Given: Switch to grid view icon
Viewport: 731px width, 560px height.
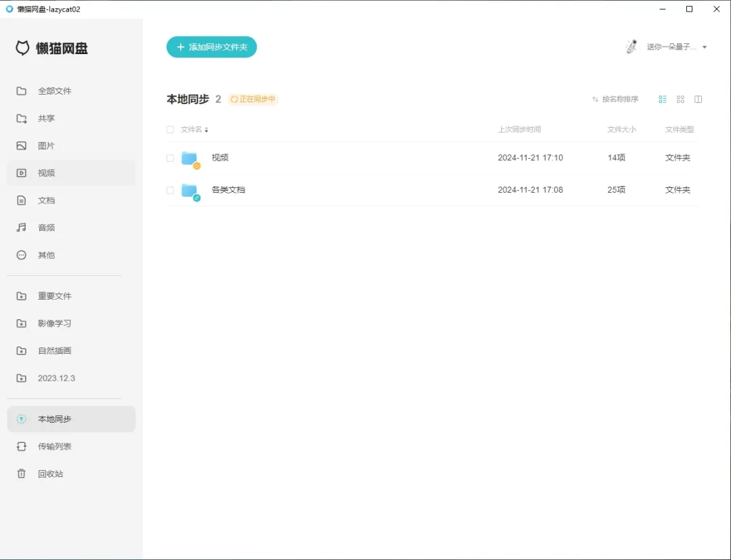Looking at the screenshot, I should [x=680, y=99].
